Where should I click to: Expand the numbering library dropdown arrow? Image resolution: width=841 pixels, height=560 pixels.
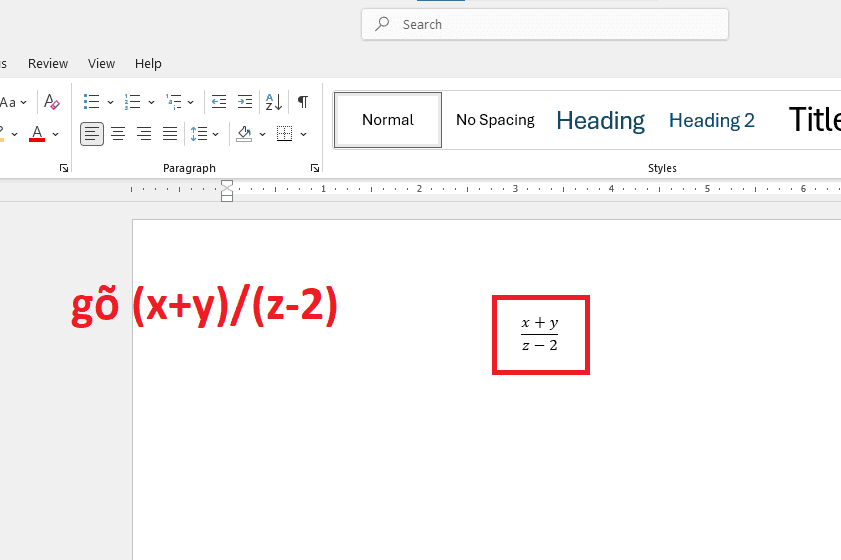point(151,102)
